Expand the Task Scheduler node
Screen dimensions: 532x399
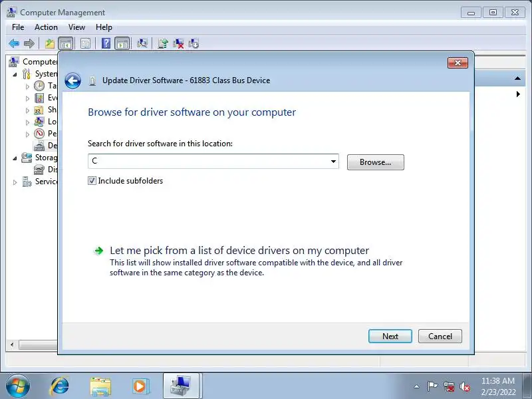(x=27, y=86)
